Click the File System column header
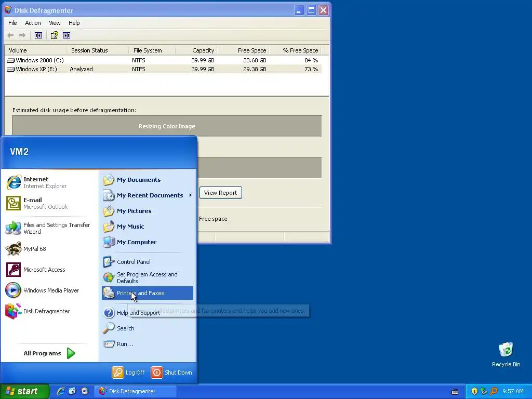532x399 pixels. (x=152, y=50)
